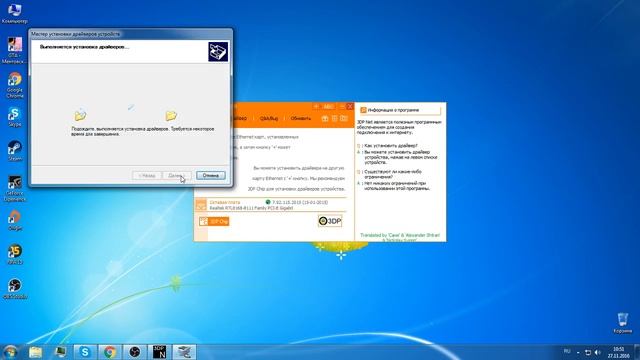Screen dimensions: 640x360
Task: Click the plus button in 3DP Net title bar
Action: point(316,107)
